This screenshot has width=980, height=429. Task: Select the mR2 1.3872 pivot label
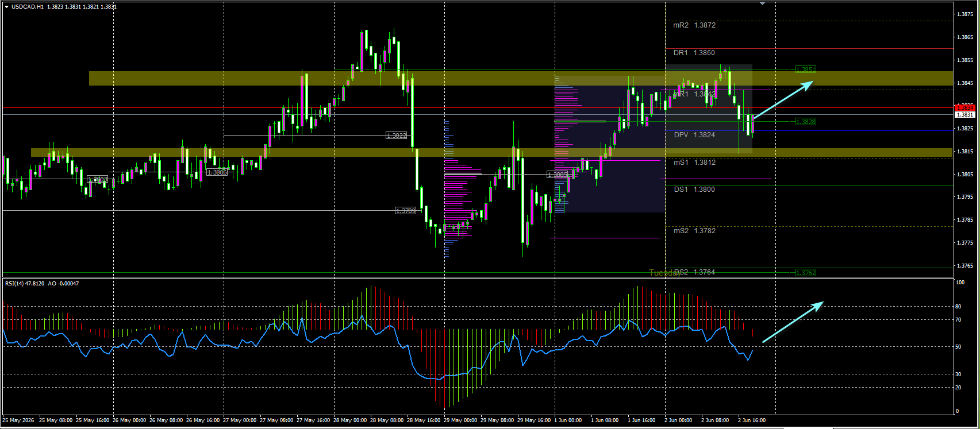pos(694,25)
